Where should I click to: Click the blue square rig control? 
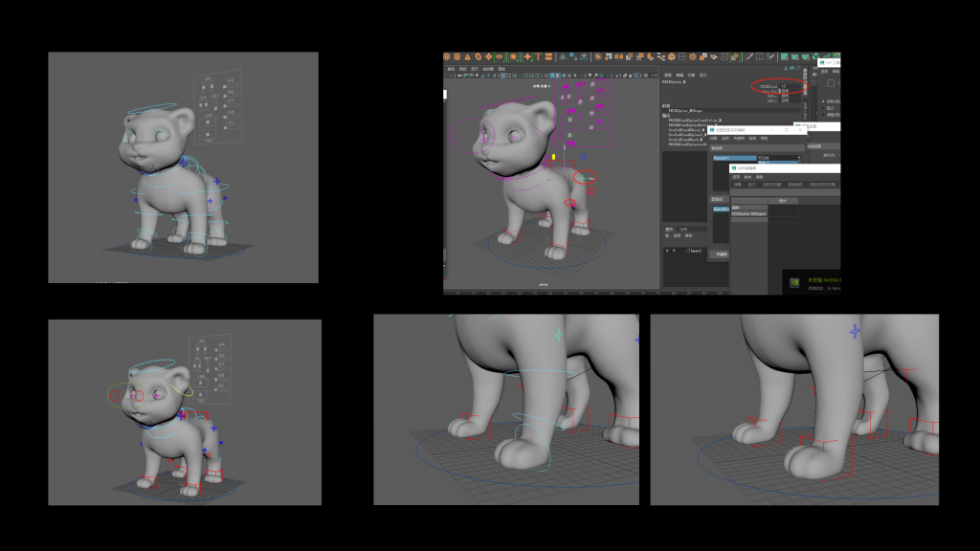tap(583, 157)
